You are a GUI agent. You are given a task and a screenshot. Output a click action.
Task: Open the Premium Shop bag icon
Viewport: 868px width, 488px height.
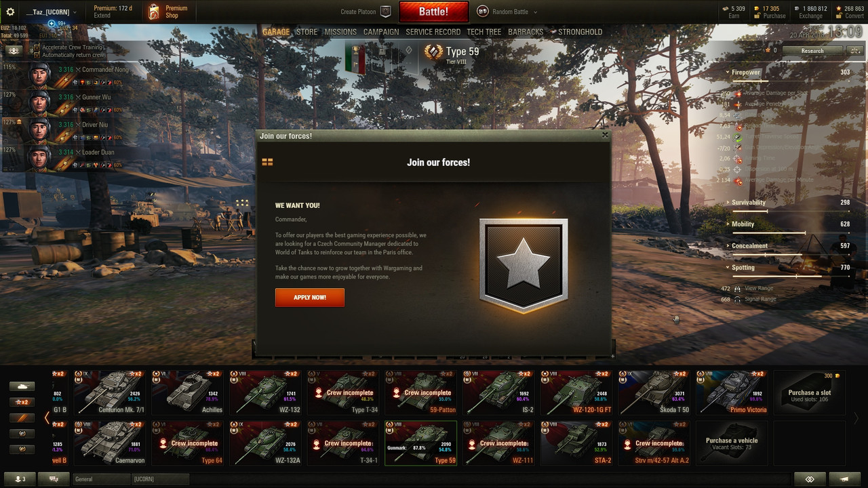[154, 12]
